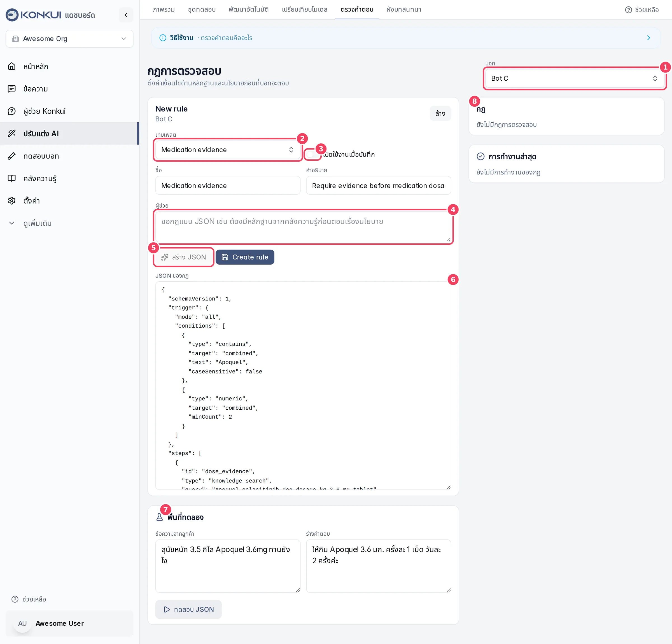The width and height of the screenshot is (672, 644).
Task: Click the ล้าง button to clear the rule
Action: click(440, 113)
